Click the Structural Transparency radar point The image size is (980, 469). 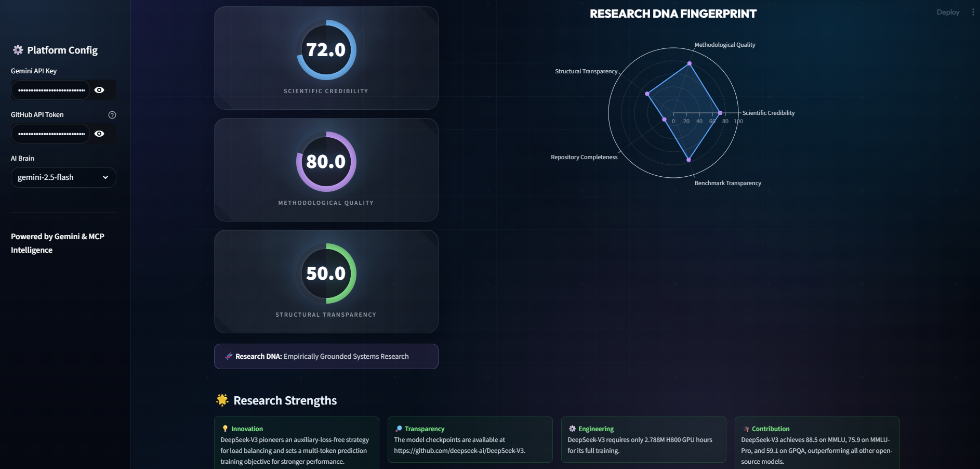[647, 94]
